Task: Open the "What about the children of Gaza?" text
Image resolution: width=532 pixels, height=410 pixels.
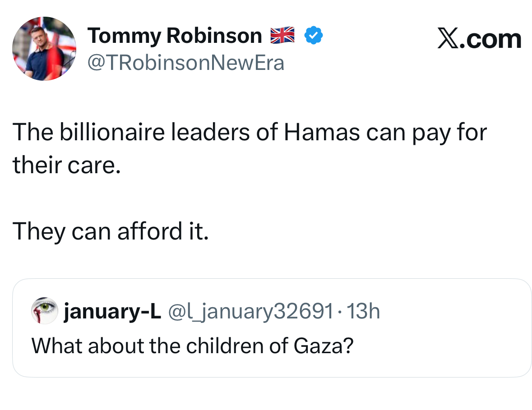Action: [x=192, y=346]
